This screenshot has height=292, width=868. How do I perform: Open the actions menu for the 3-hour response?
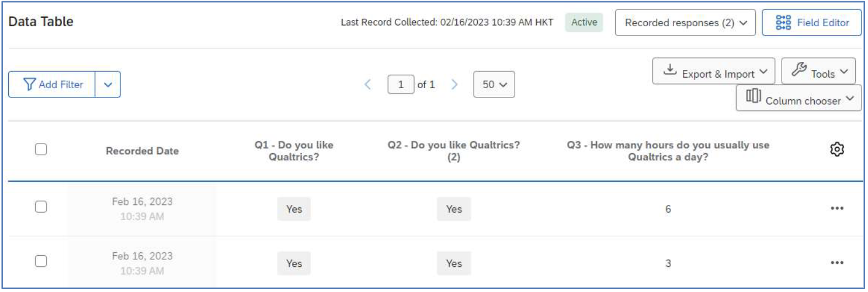[x=838, y=263]
